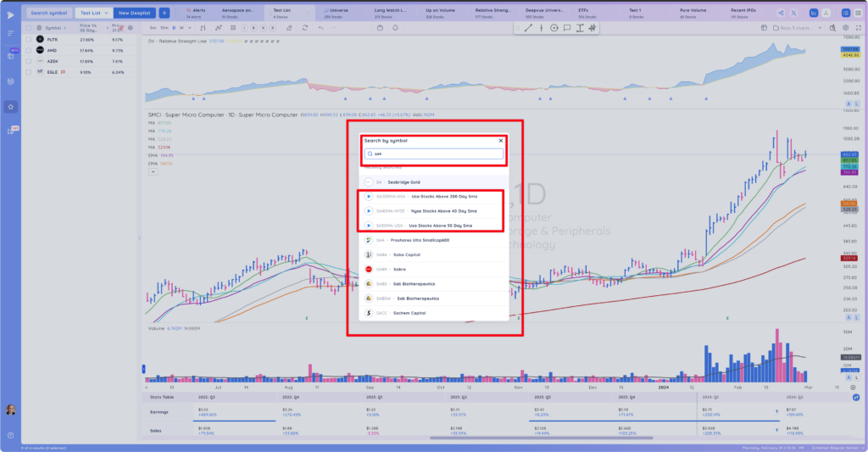This screenshot has height=452, width=868.
Task: Tick the AZEK row checkbox
Action: point(29,61)
